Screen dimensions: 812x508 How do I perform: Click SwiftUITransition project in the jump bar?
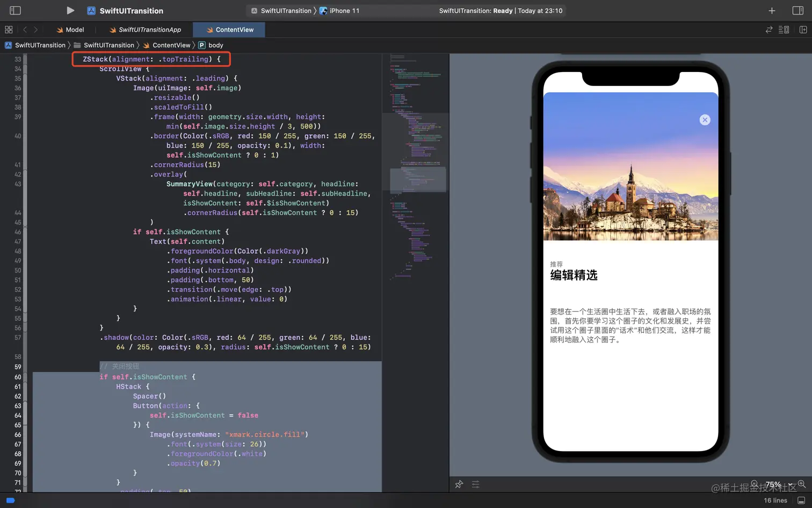(x=35, y=45)
